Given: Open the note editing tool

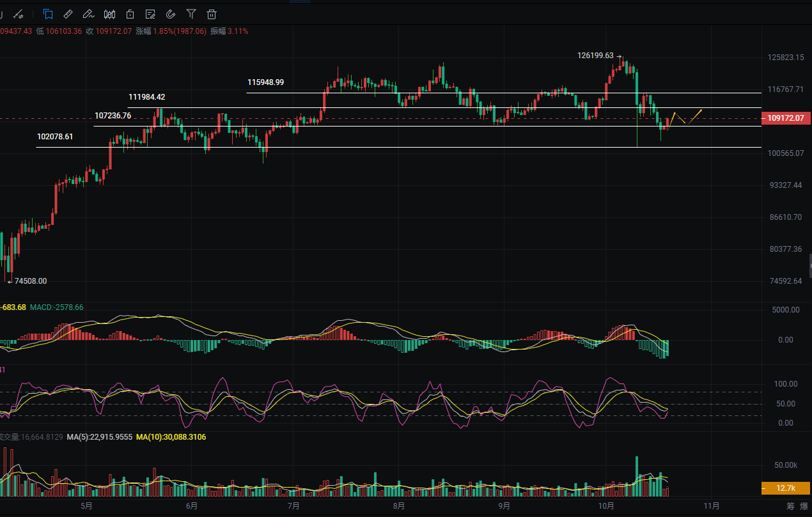Looking at the screenshot, I should coord(150,13).
